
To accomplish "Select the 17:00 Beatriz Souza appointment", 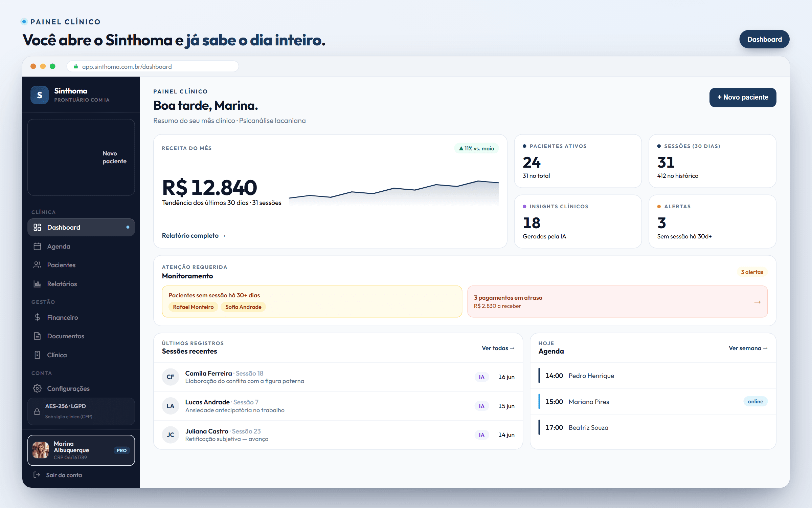I will pyautogui.click(x=653, y=427).
